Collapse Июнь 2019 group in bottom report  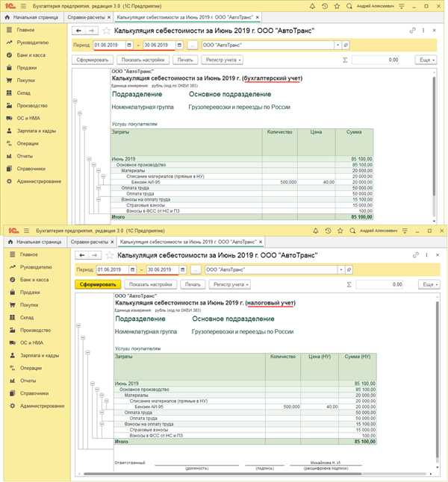click(x=93, y=384)
